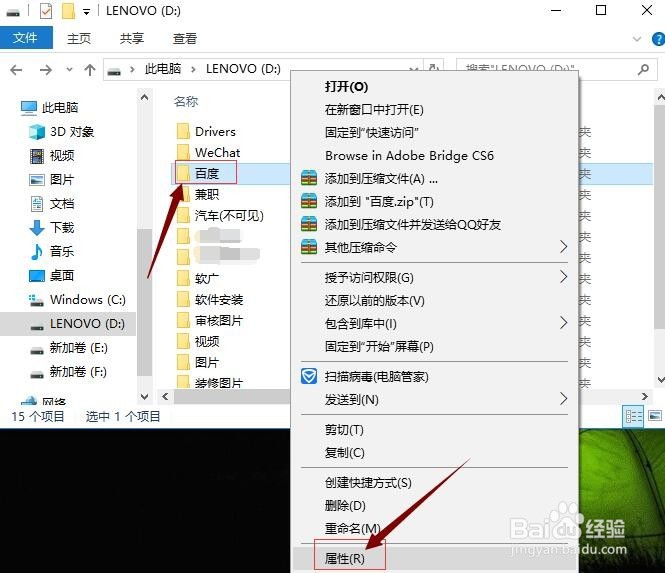The image size is (665, 573).
Task: Open the help question mark icon
Action: 658,39
